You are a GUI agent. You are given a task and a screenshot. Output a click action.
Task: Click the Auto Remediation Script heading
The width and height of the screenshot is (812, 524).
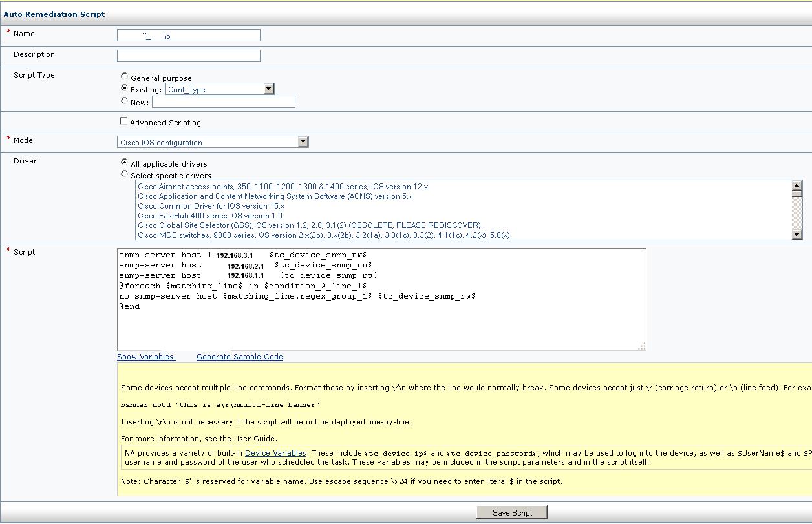[x=54, y=14]
